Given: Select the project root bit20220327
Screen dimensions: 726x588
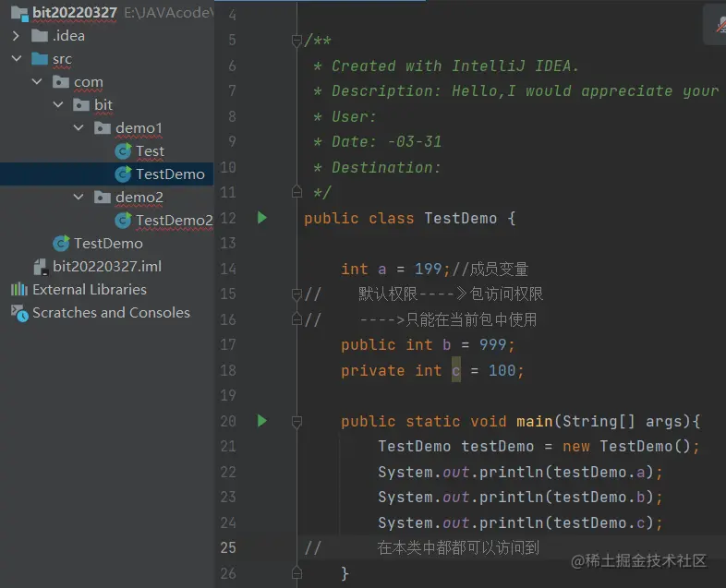Looking at the screenshot, I should tap(75, 13).
